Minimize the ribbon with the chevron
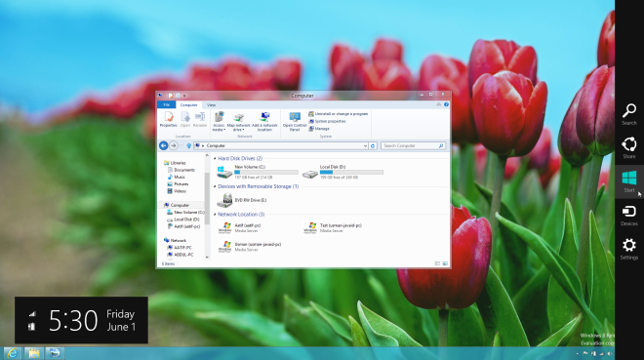This screenshot has height=360, width=644. click(439, 104)
